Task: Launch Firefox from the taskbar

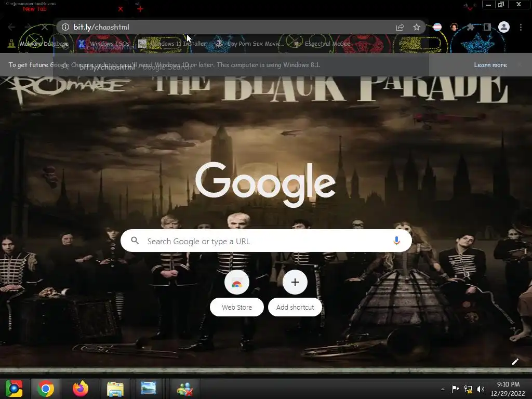Action: click(81, 389)
